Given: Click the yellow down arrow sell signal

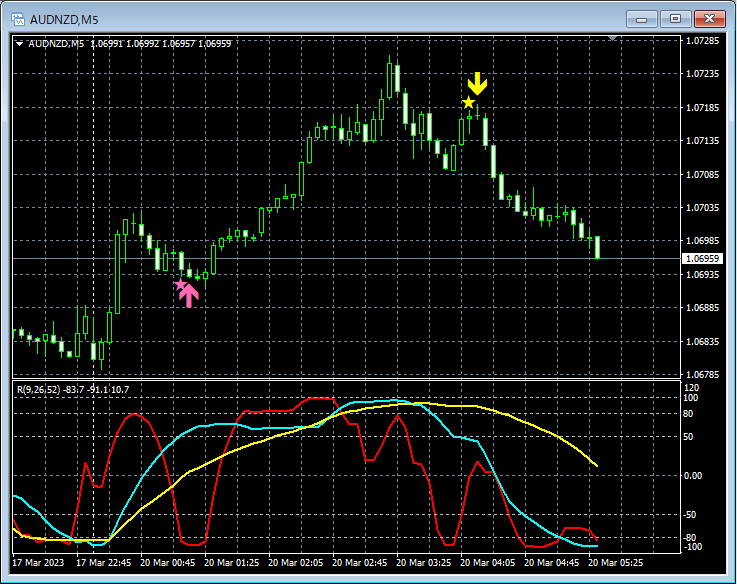Looking at the screenshot, I should (x=478, y=84).
